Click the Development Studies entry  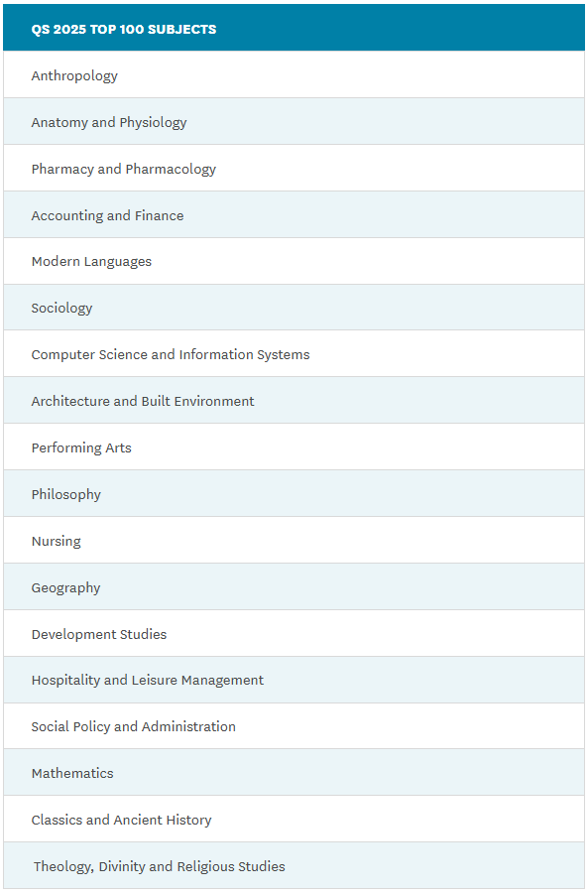point(294,633)
